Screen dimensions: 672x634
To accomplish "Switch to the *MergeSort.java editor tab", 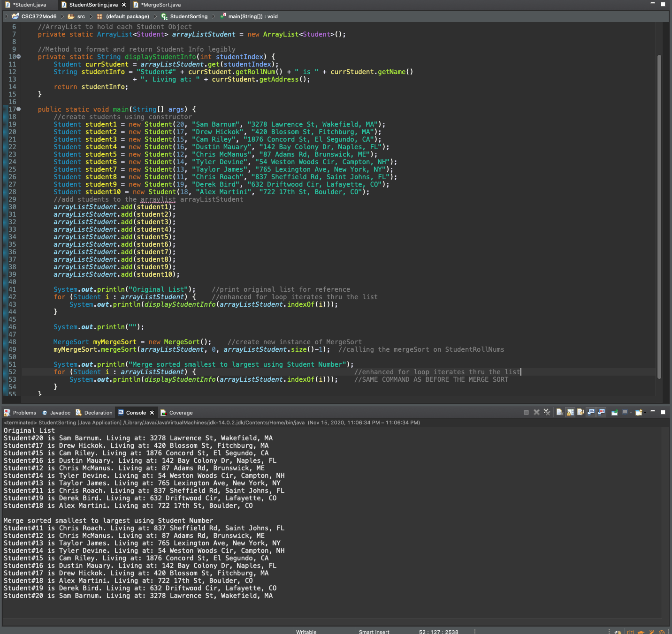I will [157, 5].
